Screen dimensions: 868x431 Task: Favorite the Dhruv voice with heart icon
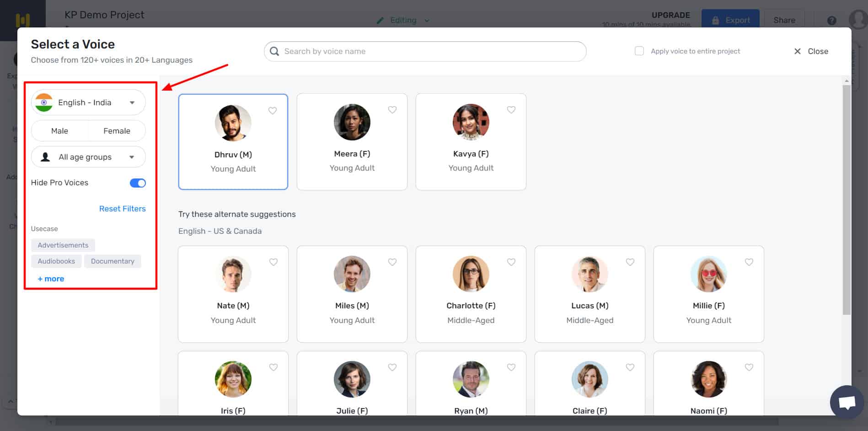[273, 111]
